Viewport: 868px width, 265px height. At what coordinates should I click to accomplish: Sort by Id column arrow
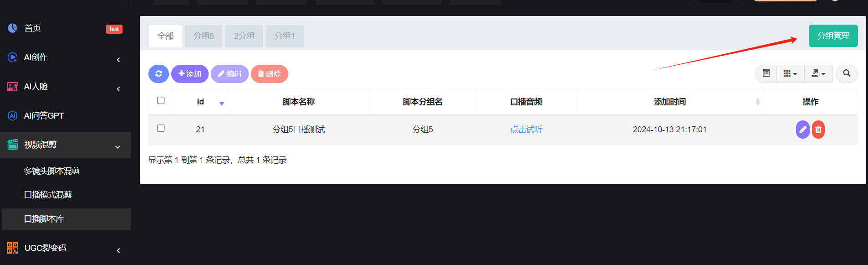click(x=222, y=104)
